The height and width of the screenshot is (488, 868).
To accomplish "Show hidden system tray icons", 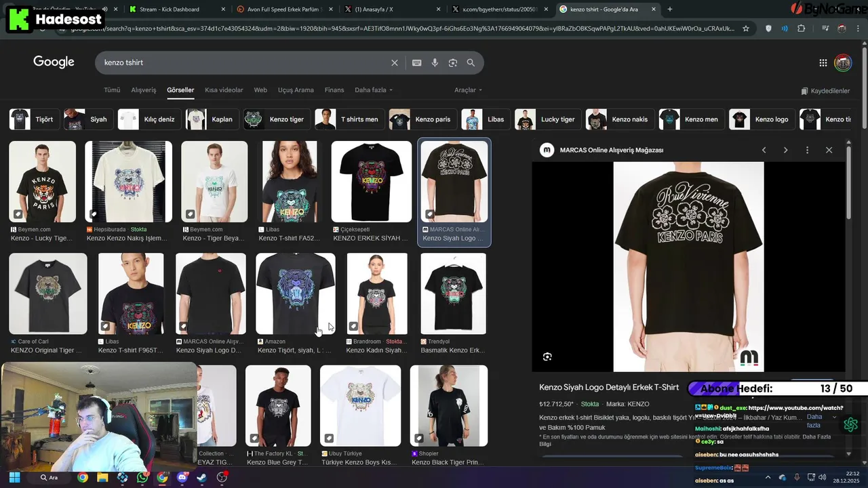I will [768, 477].
